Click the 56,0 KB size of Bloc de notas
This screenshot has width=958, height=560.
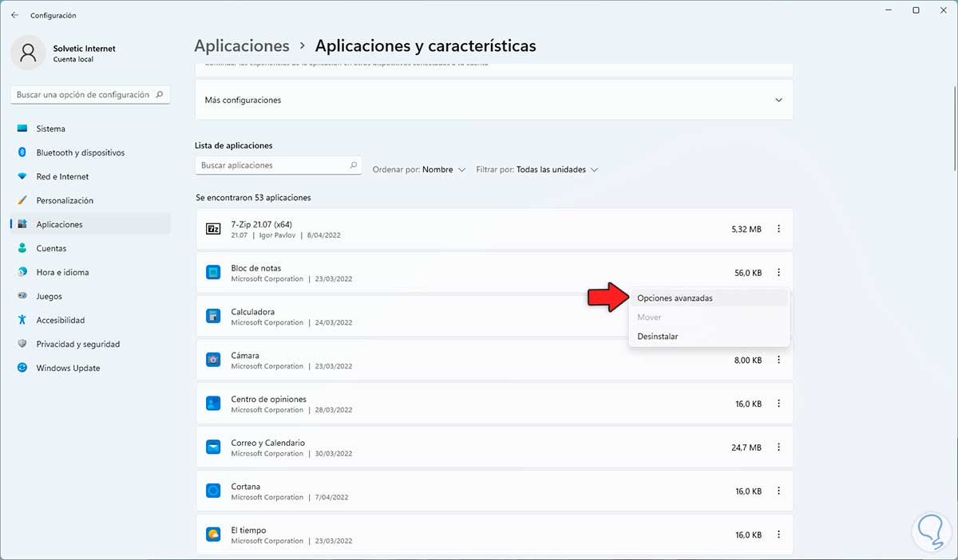pos(748,273)
